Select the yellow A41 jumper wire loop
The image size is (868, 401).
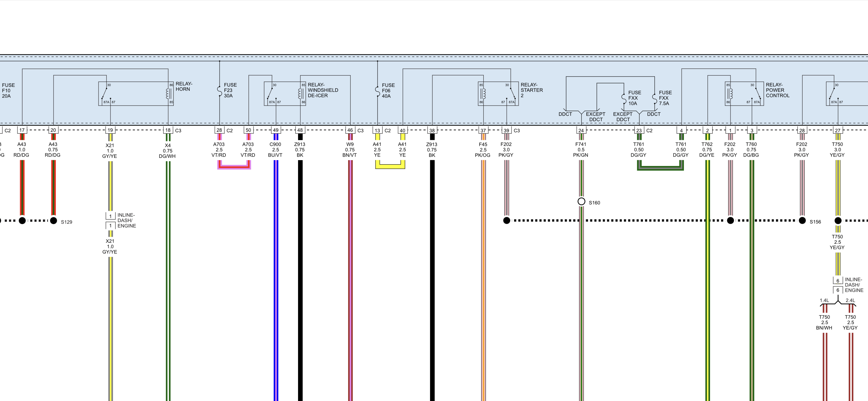[390, 167]
